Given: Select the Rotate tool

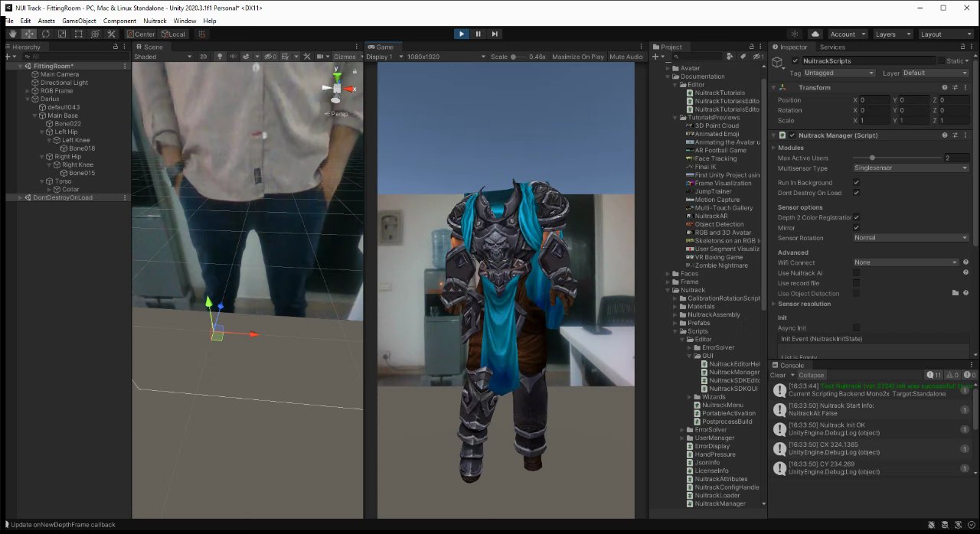Looking at the screenshot, I should tap(46, 34).
